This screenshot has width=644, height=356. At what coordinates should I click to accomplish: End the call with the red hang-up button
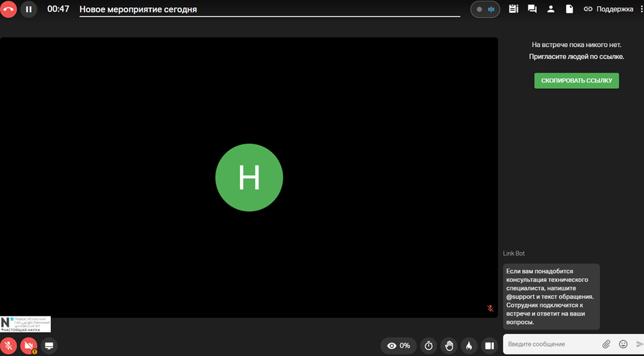9,10
